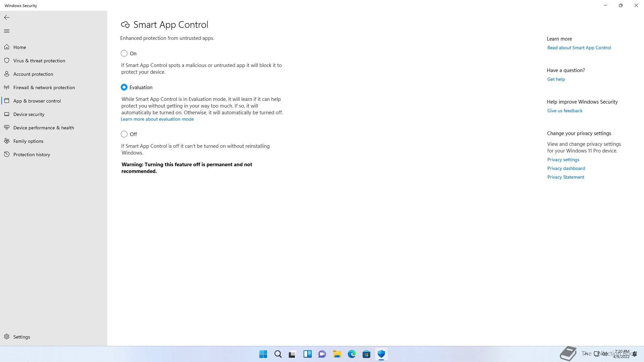Viewport: 644px width, 362px height.
Task: Minimize the Windows Security window
Action: coord(605,5)
